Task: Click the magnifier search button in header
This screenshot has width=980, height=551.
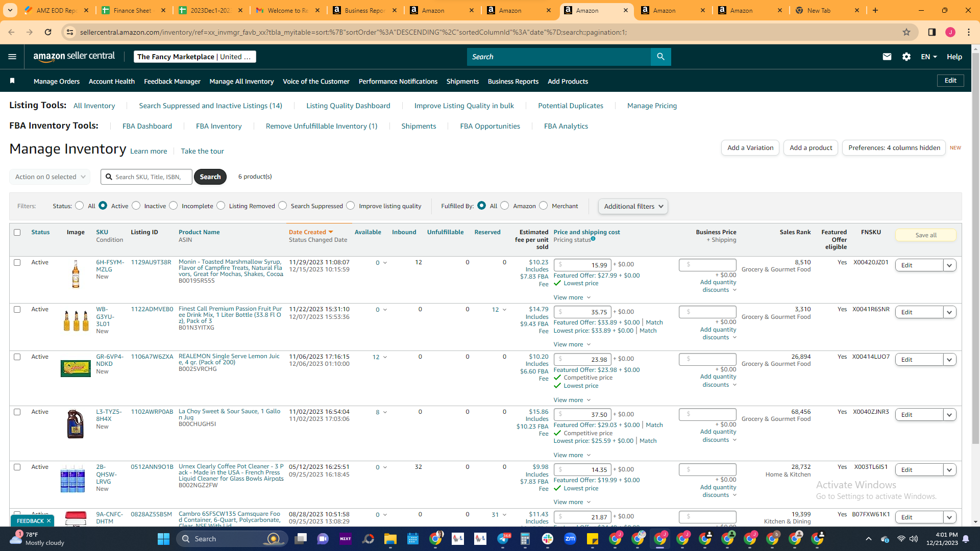Action: [x=660, y=57]
